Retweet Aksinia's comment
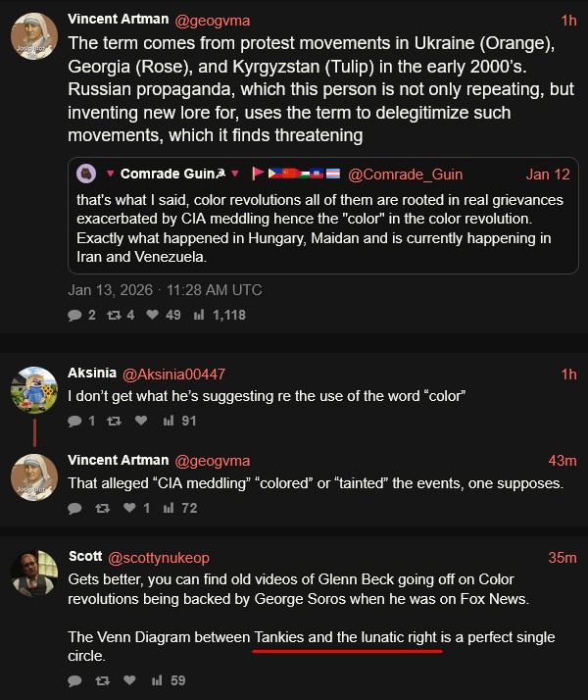This screenshot has width=588, height=700. click(x=115, y=421)
